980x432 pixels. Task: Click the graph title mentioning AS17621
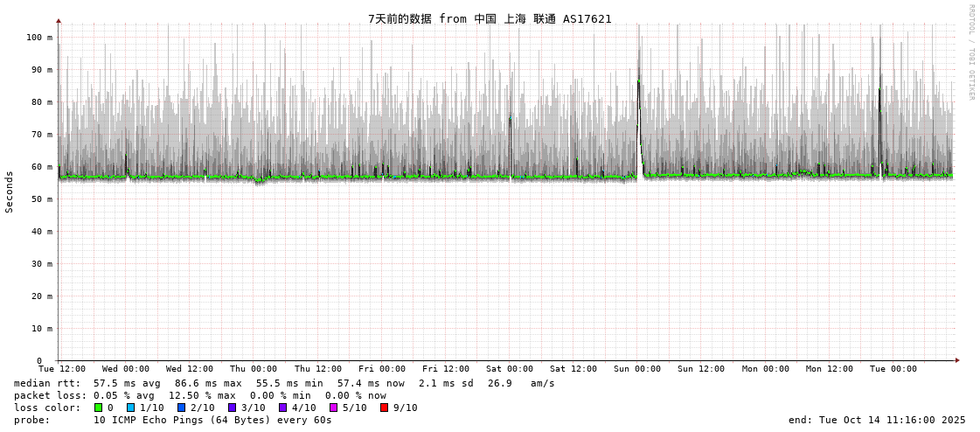(490, 18)
